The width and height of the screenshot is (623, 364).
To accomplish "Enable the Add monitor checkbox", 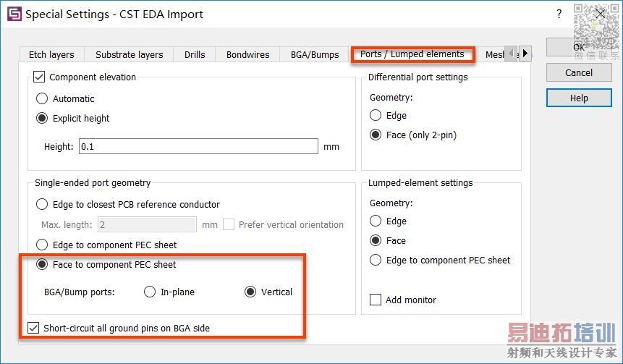I will coord(376,300).
